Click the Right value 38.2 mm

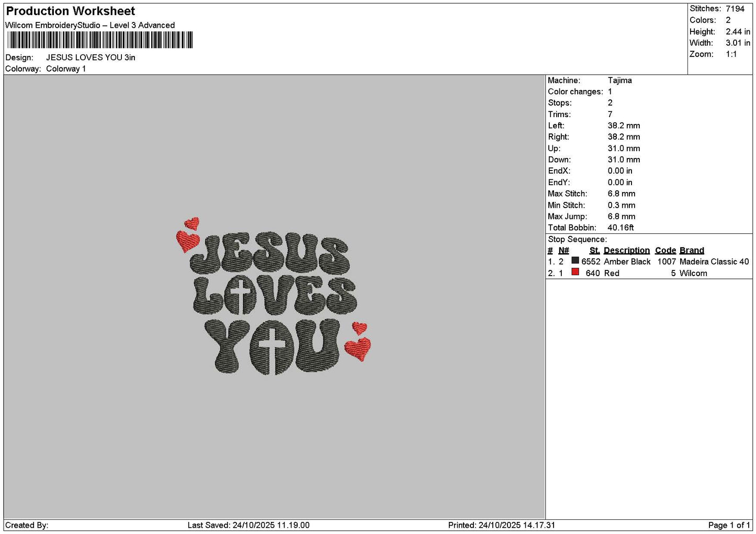point(624,137)
